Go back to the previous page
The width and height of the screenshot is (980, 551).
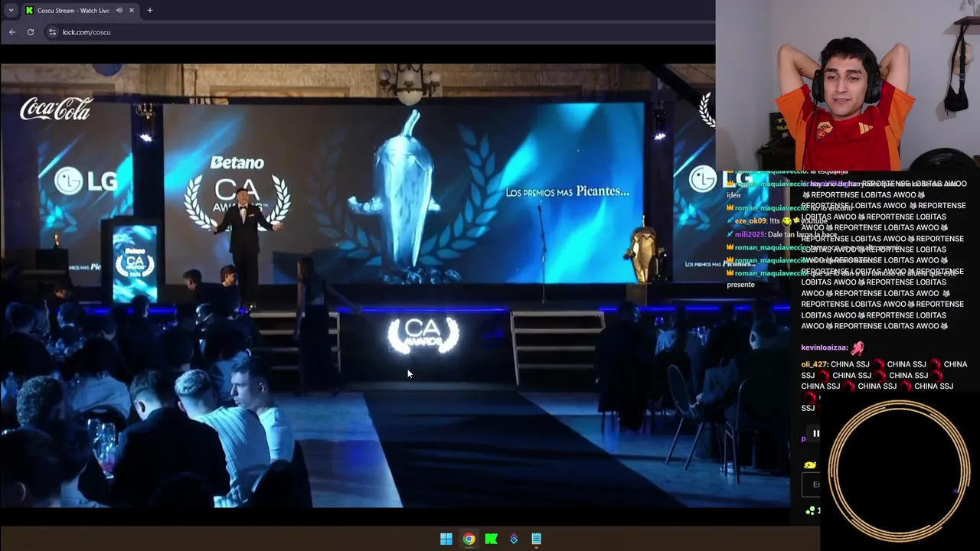tap(12, 32)
